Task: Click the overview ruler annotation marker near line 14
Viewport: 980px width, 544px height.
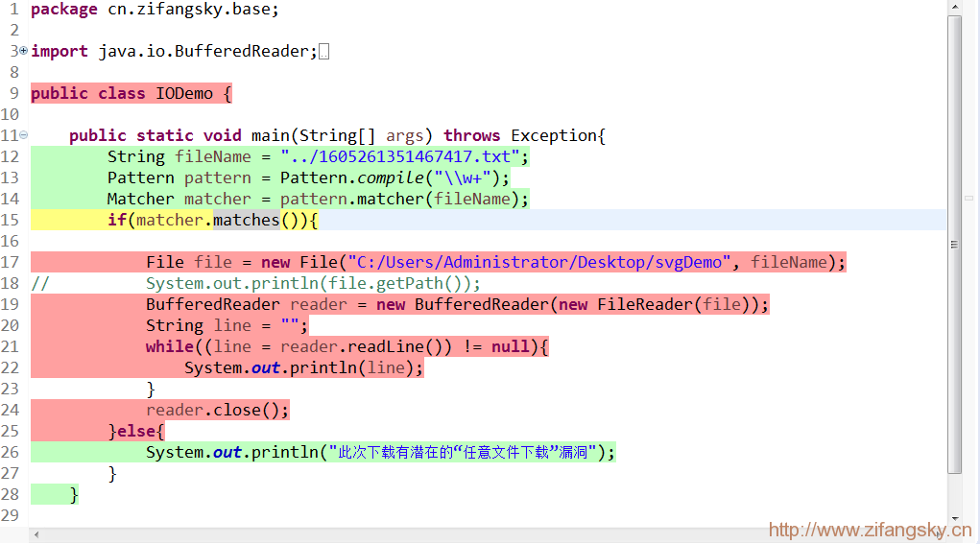Action: click(x=968, y=198)
